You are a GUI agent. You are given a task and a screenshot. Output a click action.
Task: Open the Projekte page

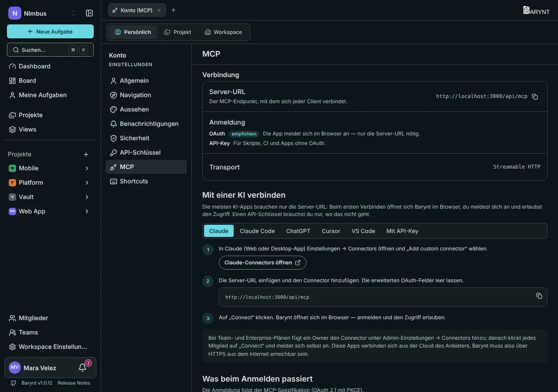click(x=50, y=115)
